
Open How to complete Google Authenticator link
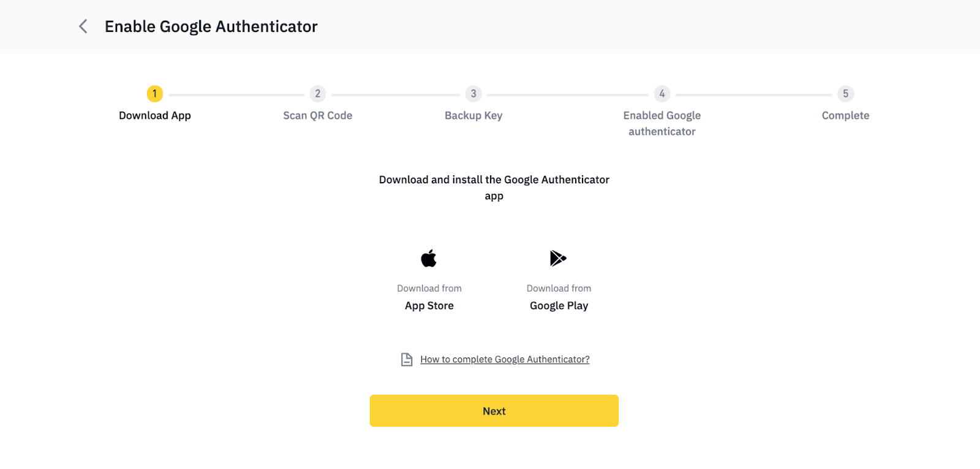[505, 359]
